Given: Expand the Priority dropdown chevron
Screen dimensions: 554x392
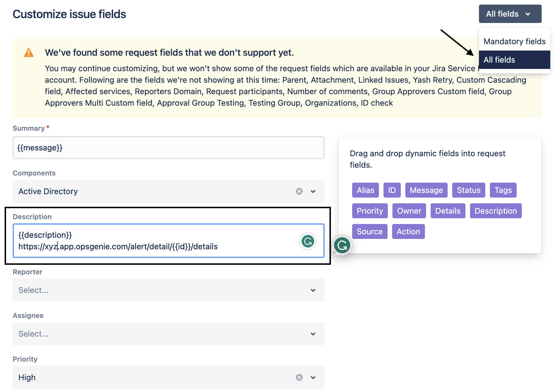Looking at the screenshot, I should (x=313, y=377).
